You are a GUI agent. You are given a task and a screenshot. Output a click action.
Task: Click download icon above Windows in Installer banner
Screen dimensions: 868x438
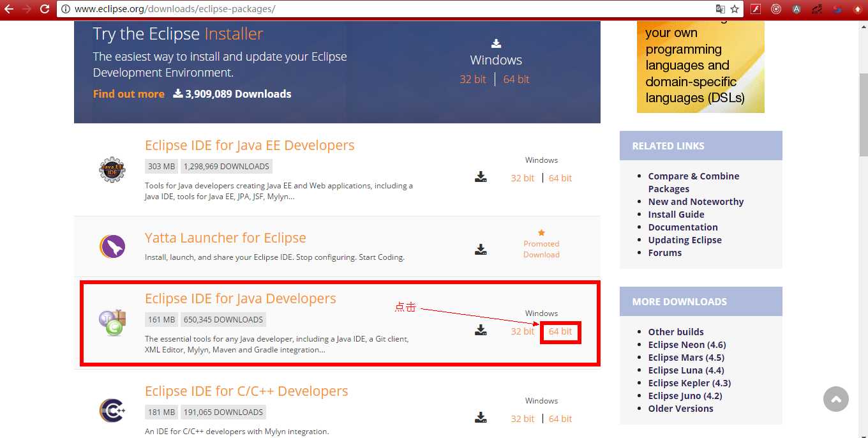(x=496, y=43)
